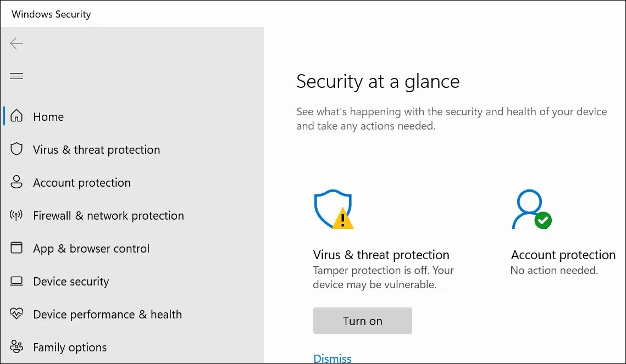This screenshot has height=364, width=626.
Task: Turn on tamper protection
Action: coord(362,321)
